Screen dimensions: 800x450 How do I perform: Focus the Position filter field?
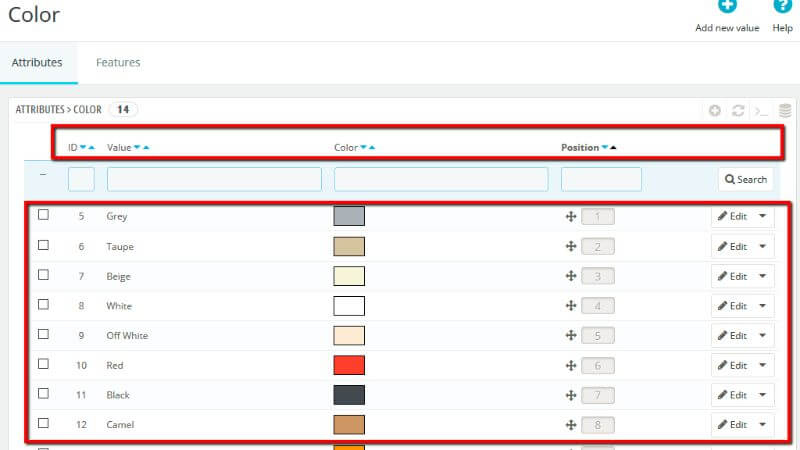601,179
